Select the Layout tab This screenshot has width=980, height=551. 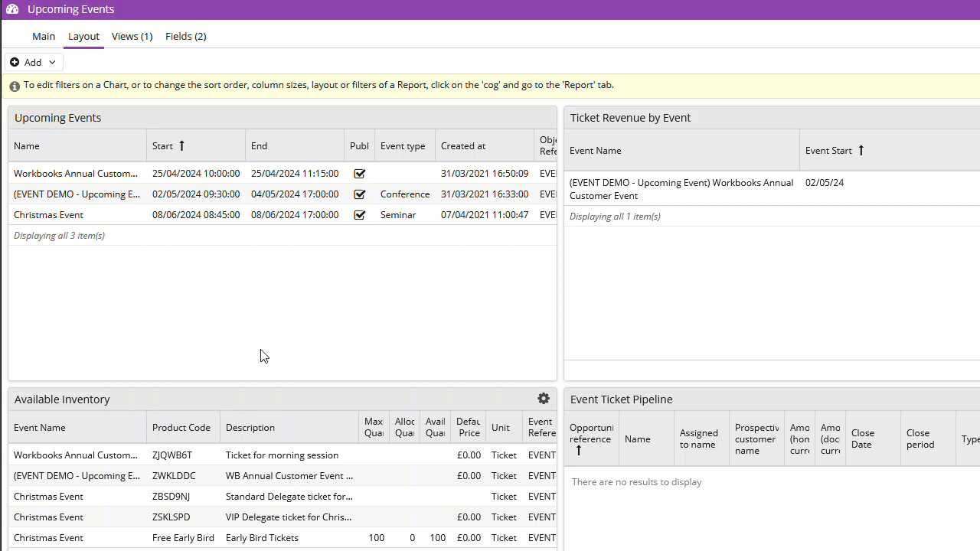point(83,36)
